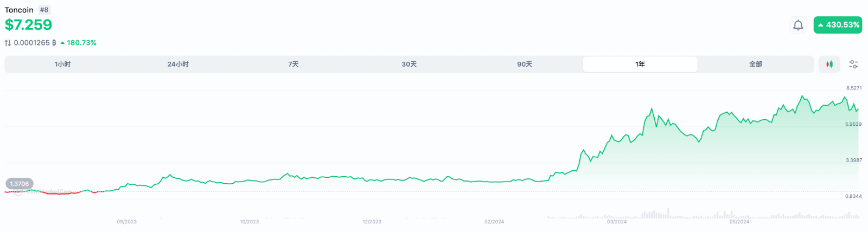Image resolution: width=868 pixels, height=232 pixels.
Task: Switch to candlestick chart view
Action: (829, 65)
